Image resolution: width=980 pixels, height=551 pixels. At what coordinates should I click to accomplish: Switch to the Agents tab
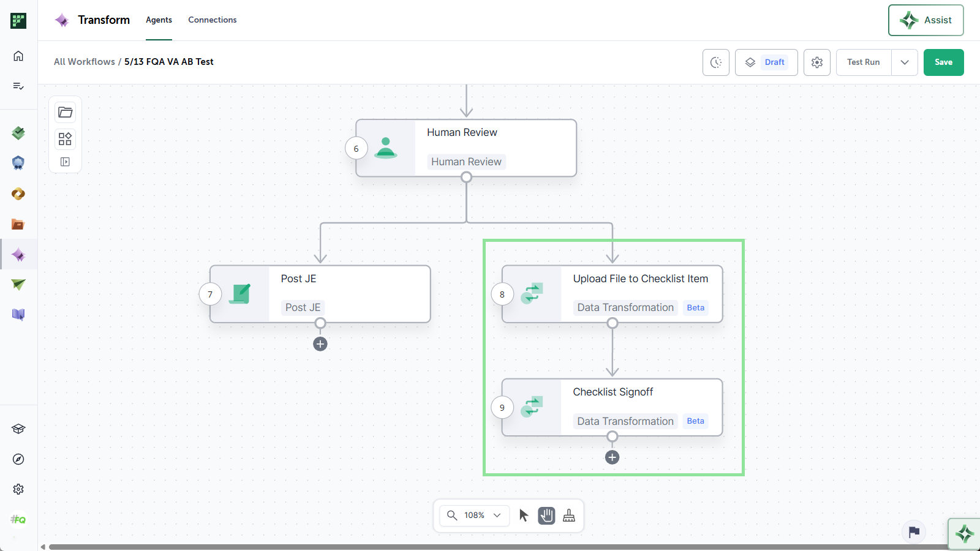coord(159,20)
